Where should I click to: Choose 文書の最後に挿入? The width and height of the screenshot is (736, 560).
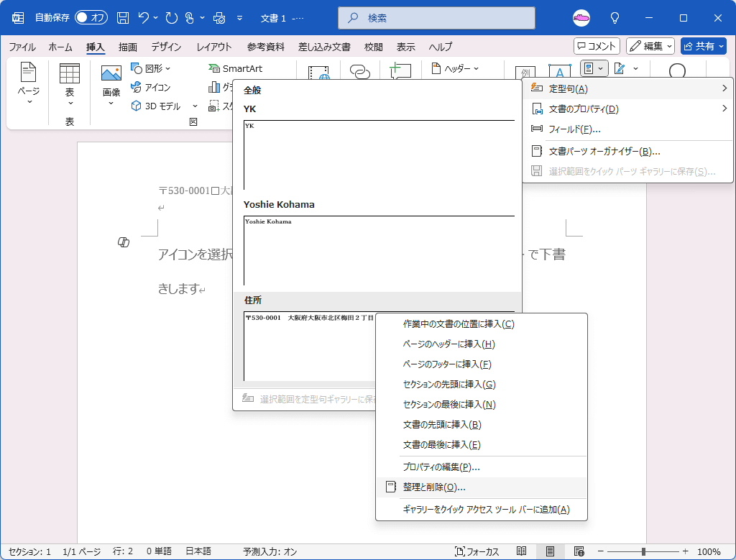tap(482, 445)
